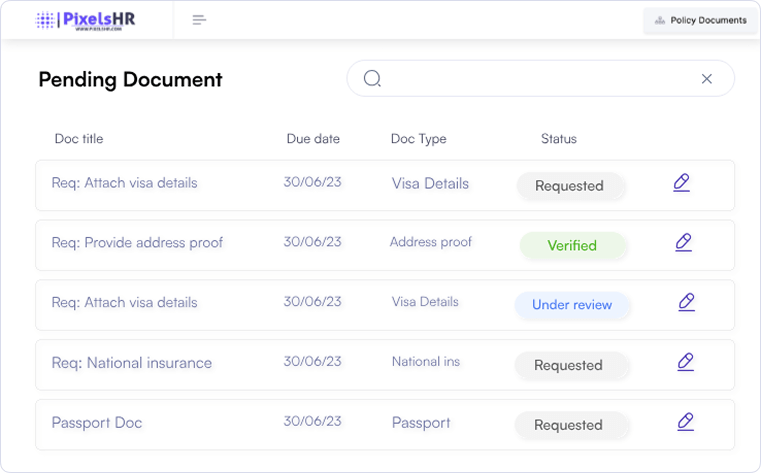Focus the pending document search field
Screen dimensions: 761x473
pos(540,79)
